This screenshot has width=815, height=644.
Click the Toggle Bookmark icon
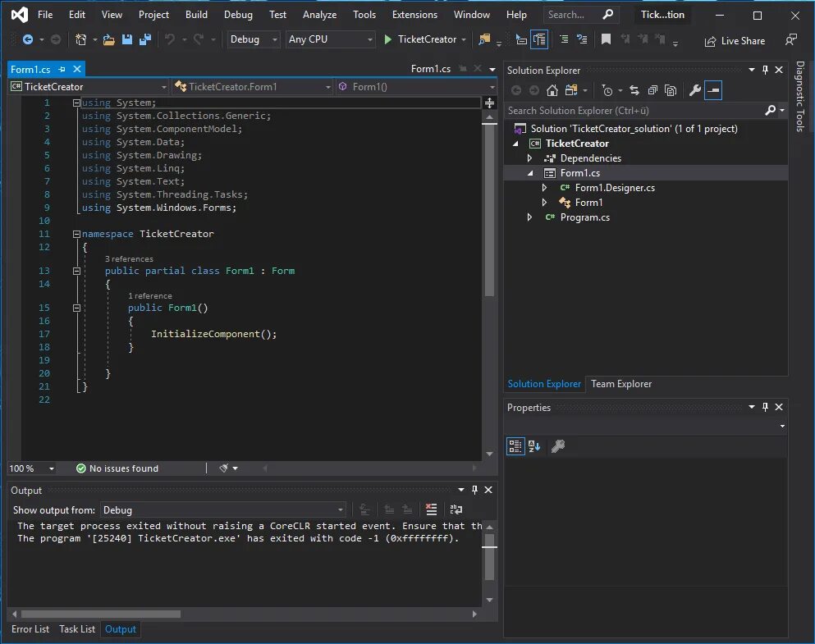(x=606, y=39)
